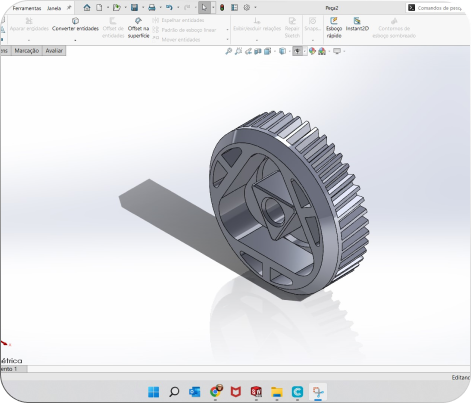
Task: Open Outlook from the taskbar
Action: tap(195, 392)
